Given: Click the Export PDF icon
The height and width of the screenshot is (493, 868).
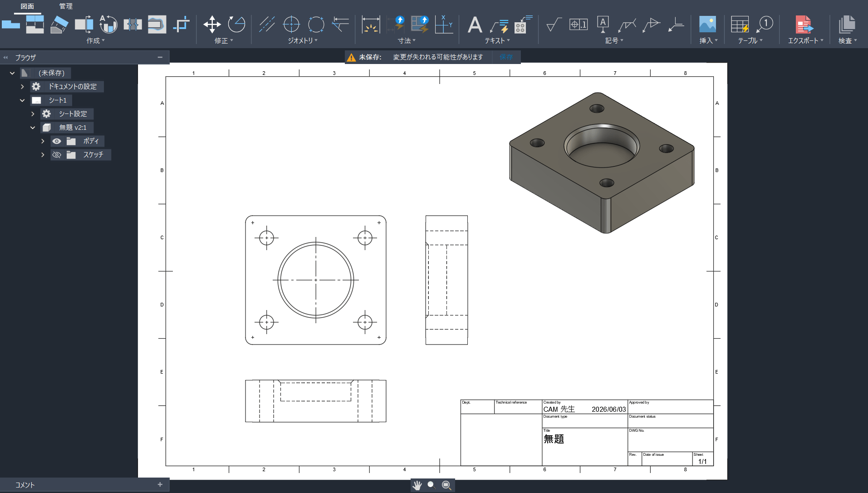Looking at the screenshot, I should tap(804, 24).
